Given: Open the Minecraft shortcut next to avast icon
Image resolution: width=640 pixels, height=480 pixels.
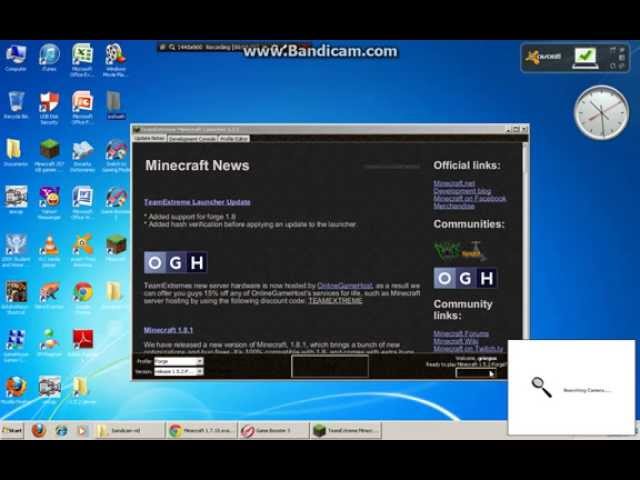Looking at the screenshot, I should click(x=116, y=247).
